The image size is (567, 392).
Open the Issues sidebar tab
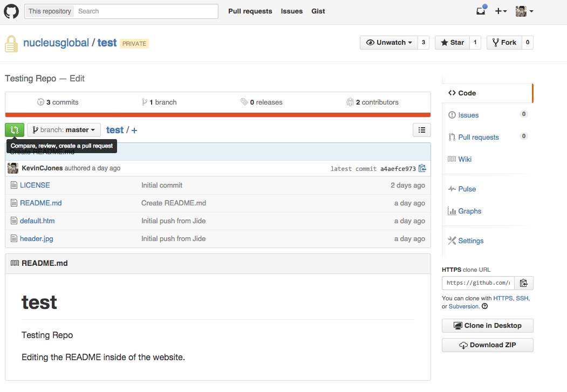click(x=487, y=115)
